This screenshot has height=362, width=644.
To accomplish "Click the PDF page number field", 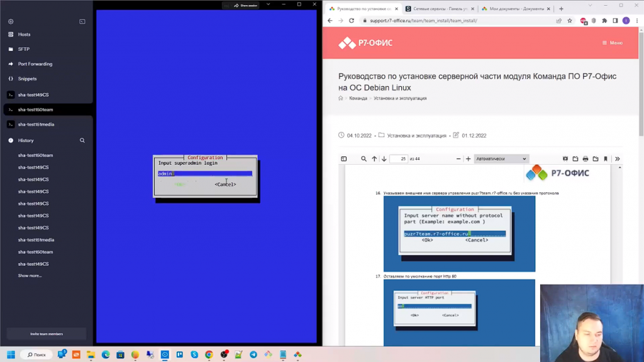I will point(398,159).
